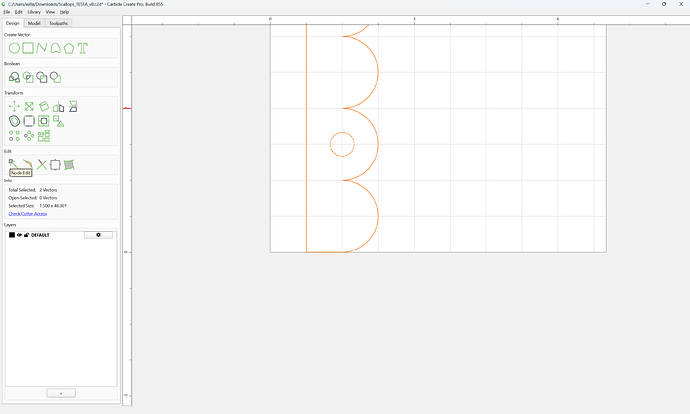Activate the Node Edit tool

point(14,165)
